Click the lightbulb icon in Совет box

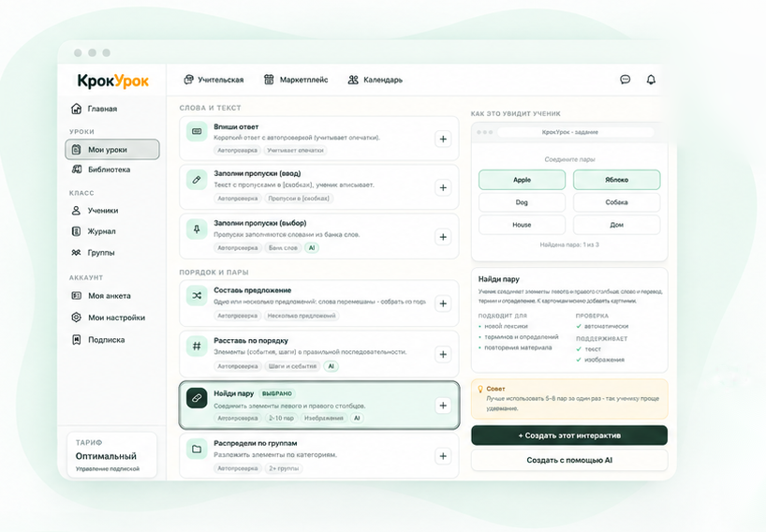[480, 389]
